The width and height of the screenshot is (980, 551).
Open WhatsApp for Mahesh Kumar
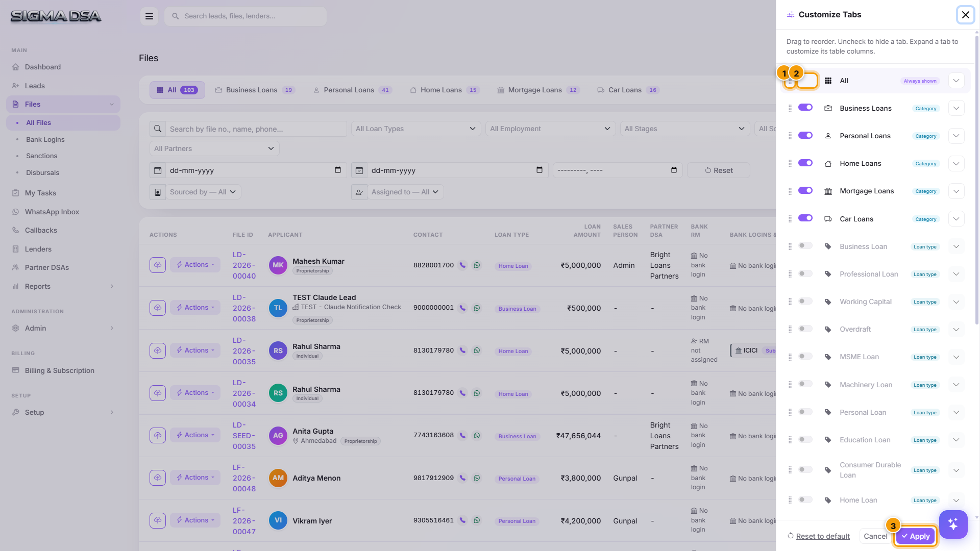(x=477, y=265)
